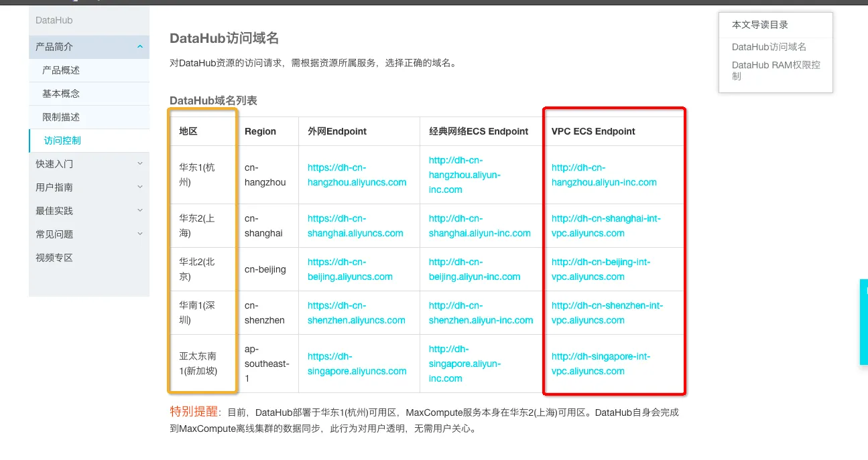This screenshot has height=460, width=868.
Task: Click the 快速入门 sidebar heading
Action: 54,164
